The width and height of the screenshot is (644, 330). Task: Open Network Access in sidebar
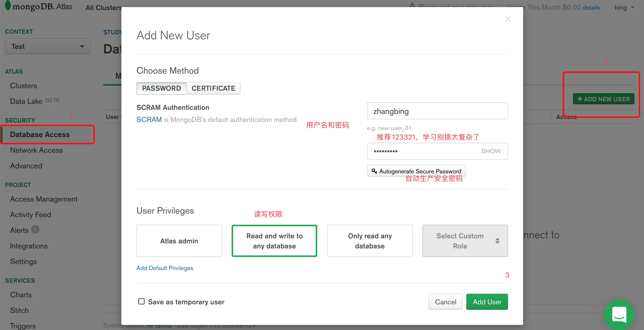click(x=36, y=150)
